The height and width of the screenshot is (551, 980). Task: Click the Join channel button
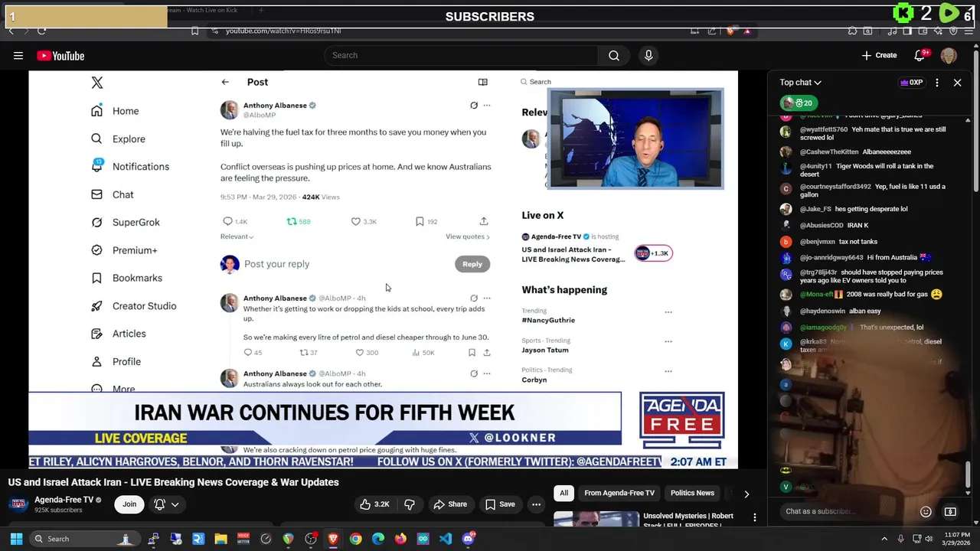pos(129,504)
